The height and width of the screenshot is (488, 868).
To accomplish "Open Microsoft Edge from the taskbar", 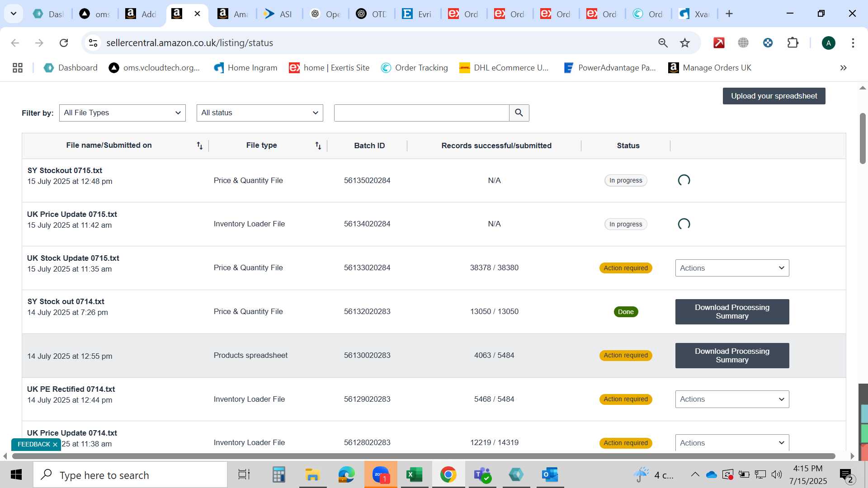I will click(347, 475).
